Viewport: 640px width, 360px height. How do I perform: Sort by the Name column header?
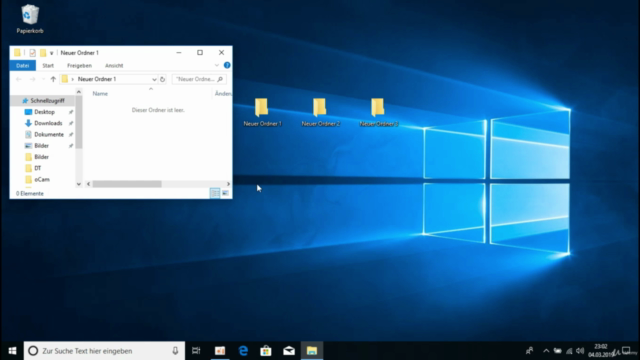100,93
